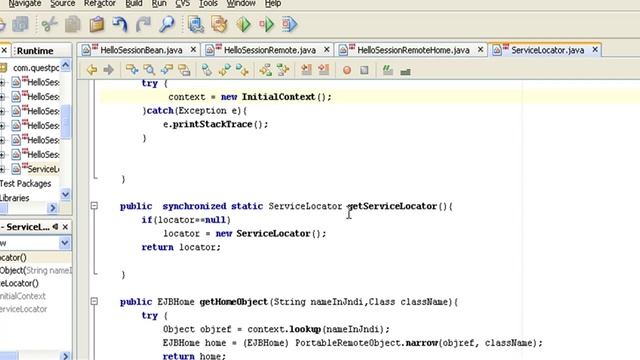Screen dimensions: 640x360
Task: Open the Help menu
Action: pyautogui.click(x=273, y=4)
